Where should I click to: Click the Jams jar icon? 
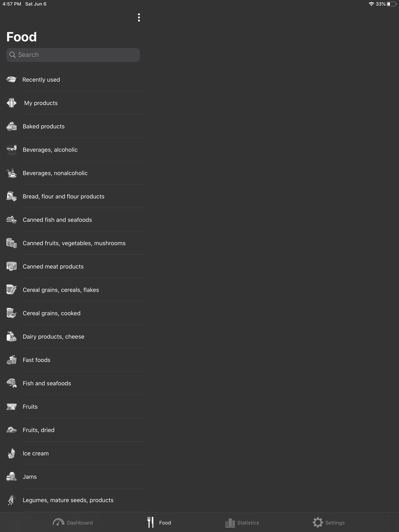[12, 477]
